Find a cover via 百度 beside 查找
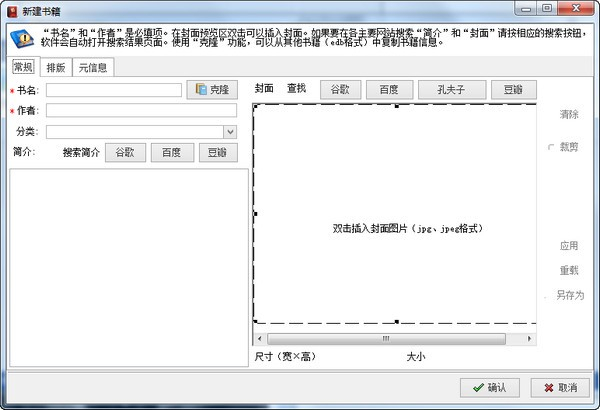 (x=390, y=90)
